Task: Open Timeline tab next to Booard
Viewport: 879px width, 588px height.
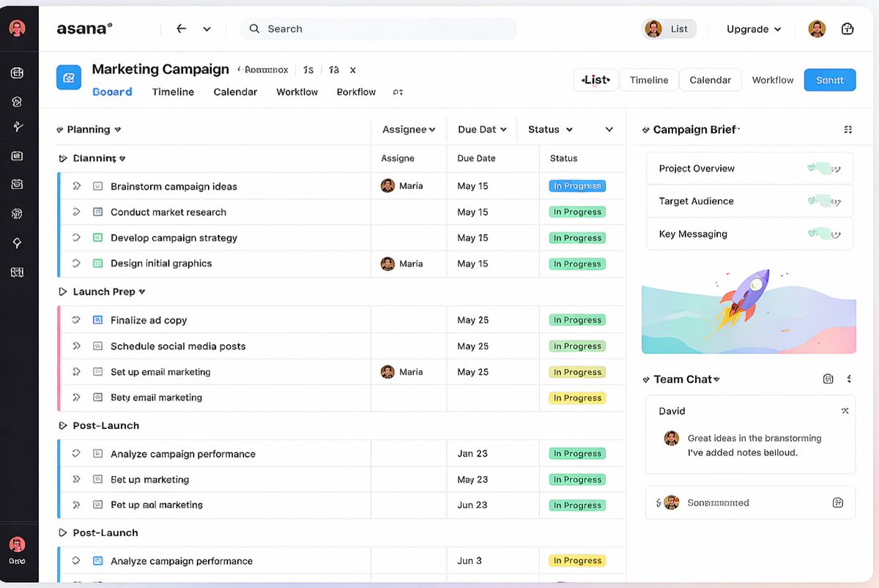Action: [x=173, y=92]
